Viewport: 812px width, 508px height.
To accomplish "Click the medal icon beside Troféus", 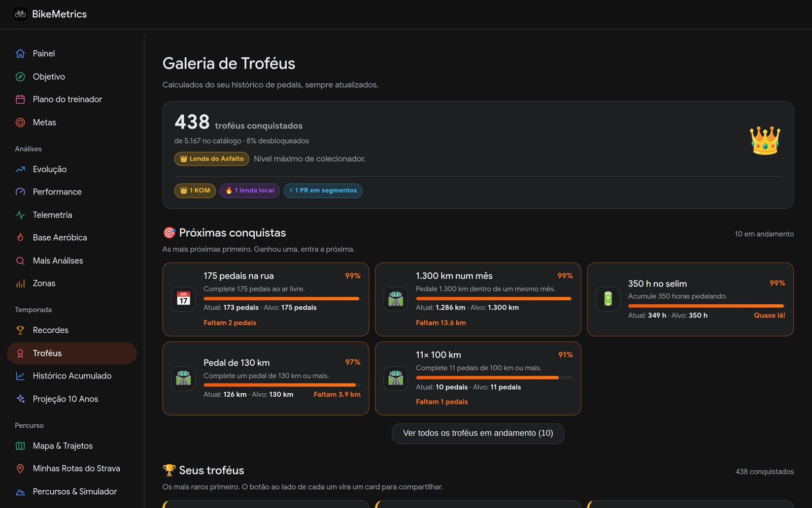I will [20, 354].
